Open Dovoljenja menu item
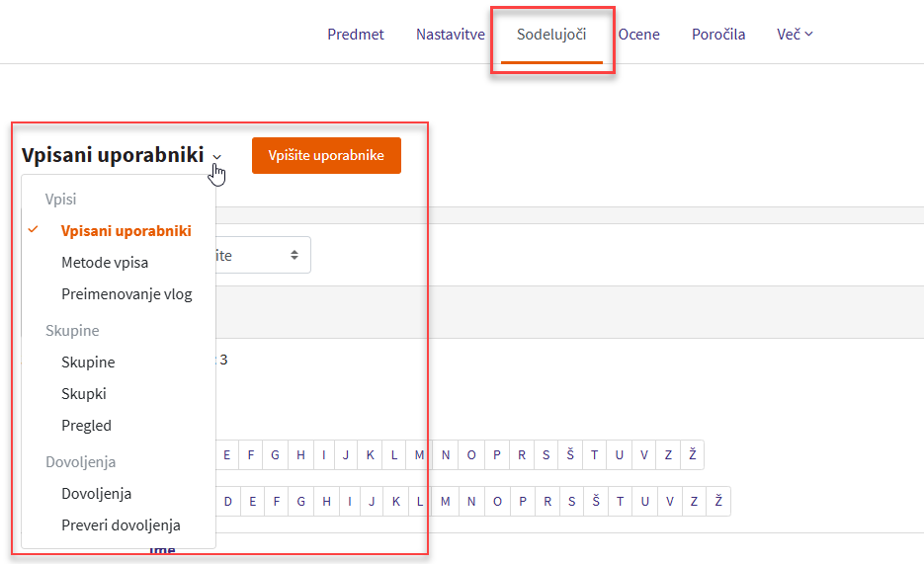The height and width of the screenshot is (564, 924). 96,494
